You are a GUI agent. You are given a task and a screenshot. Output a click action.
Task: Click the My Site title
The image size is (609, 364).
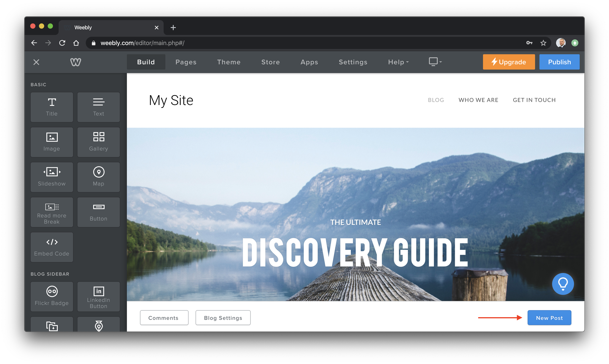click(x=171, y=101)
